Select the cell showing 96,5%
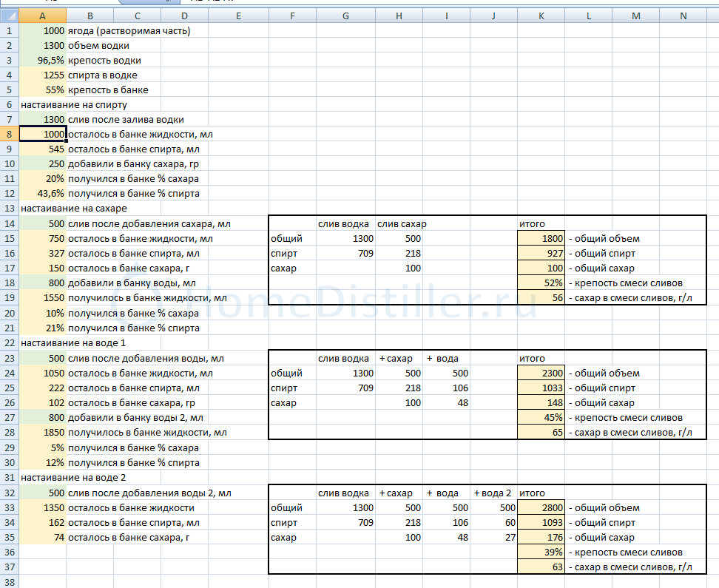The height and width of the screenshot is (588, 719). [42, 61]
